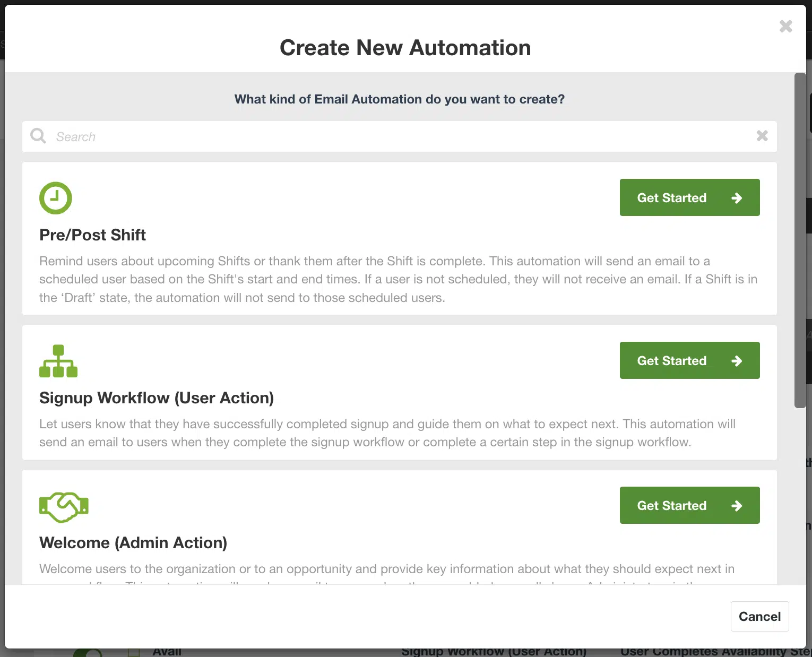Select the Welcome (Admin Action) heading

point(133,543)
